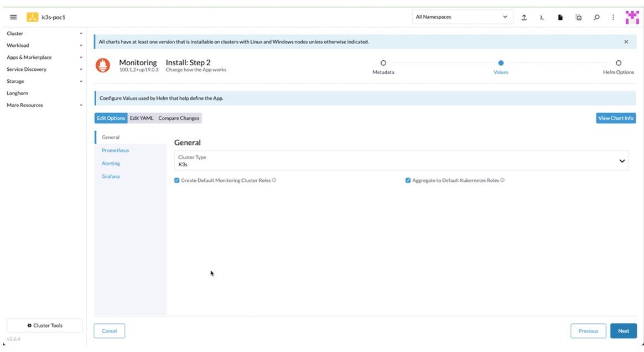Open the three-dot more options menu

tap(613, 17)
